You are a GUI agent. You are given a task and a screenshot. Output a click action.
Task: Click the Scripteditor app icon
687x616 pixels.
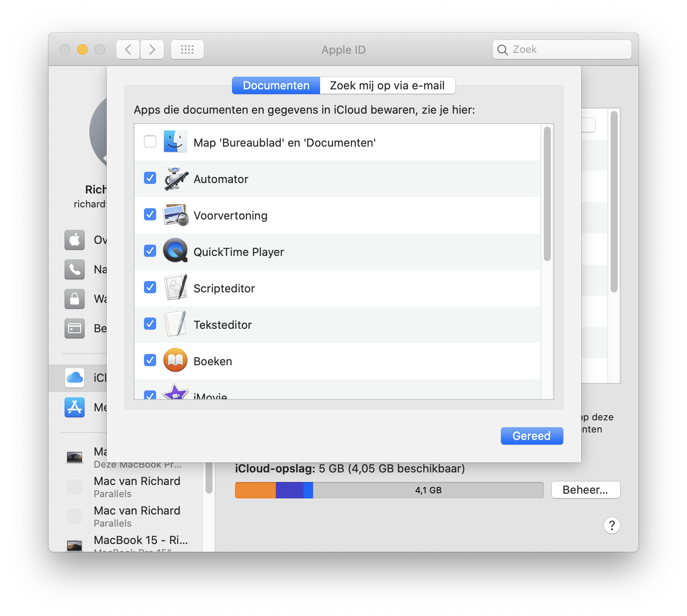[x=176, y=287]
